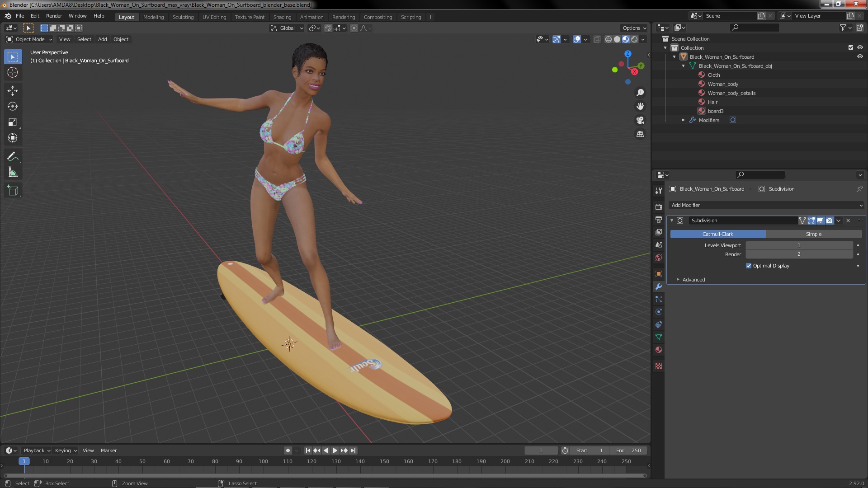Open the Playback dropdown in the timeline

37,450
